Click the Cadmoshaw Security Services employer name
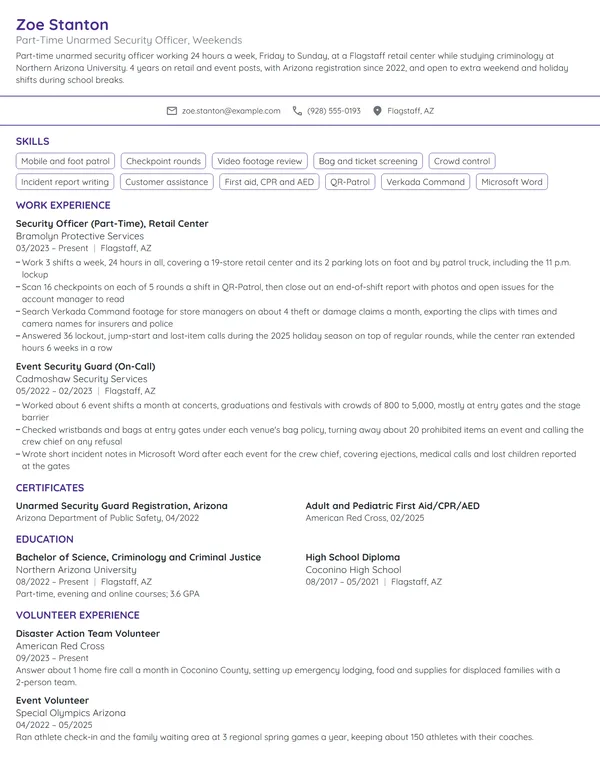 click(x=82, y=379)
